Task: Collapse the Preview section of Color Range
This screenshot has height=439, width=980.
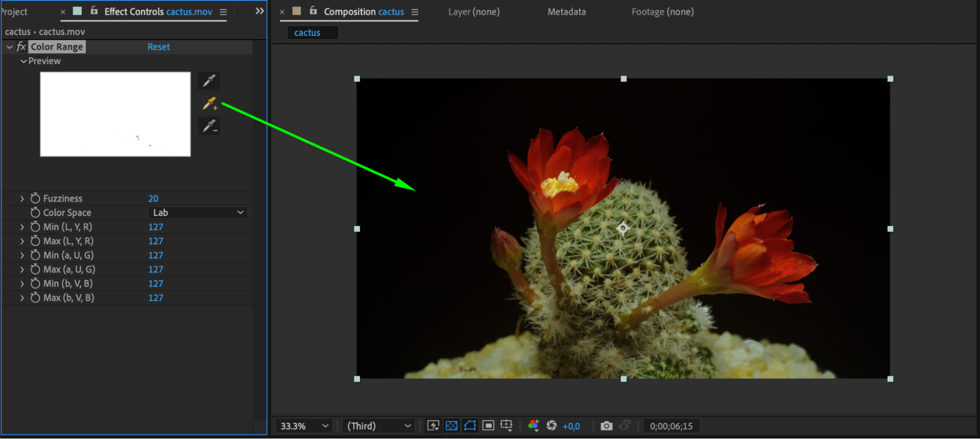Action: point(23,61)
